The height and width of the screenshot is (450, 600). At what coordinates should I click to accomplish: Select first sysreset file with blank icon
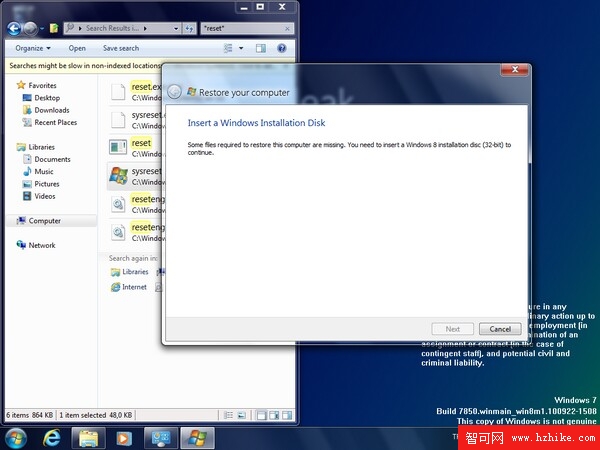point(134,120)
